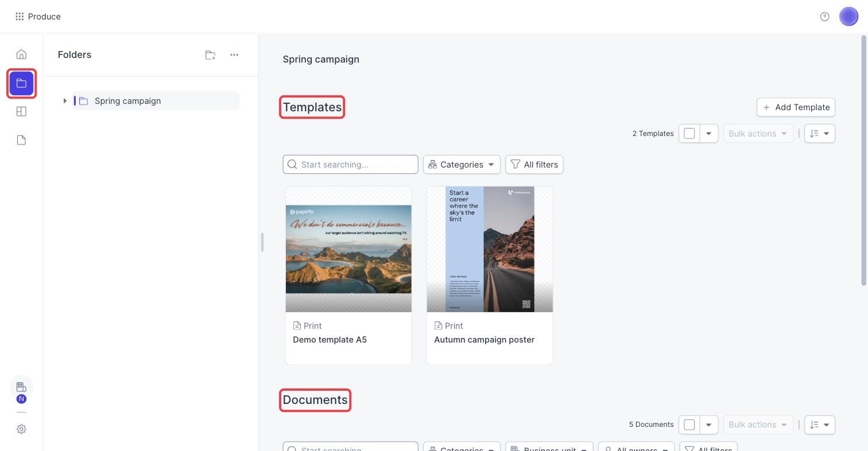Create a new folder with folder-plus icon

(x=210, y=55)
